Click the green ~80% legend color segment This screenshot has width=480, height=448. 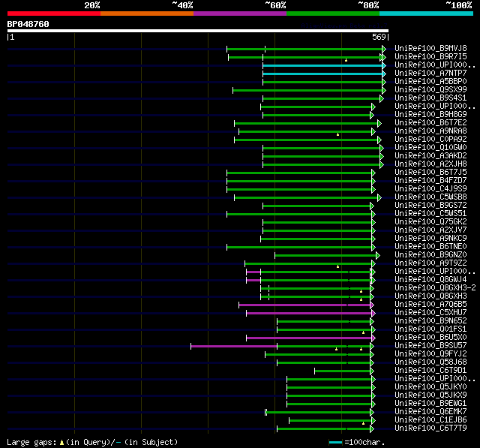(x=333, y=14)
